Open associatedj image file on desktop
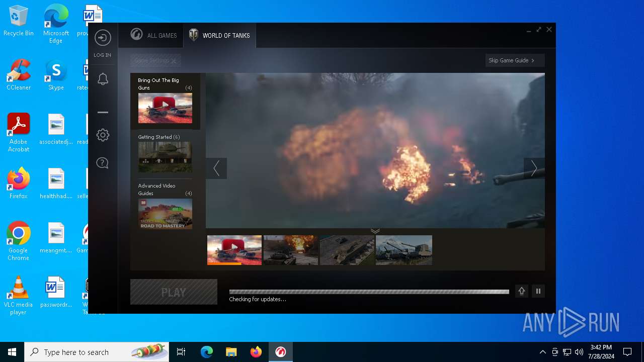This screenshot has width=644, height=362. pos(56,130)
